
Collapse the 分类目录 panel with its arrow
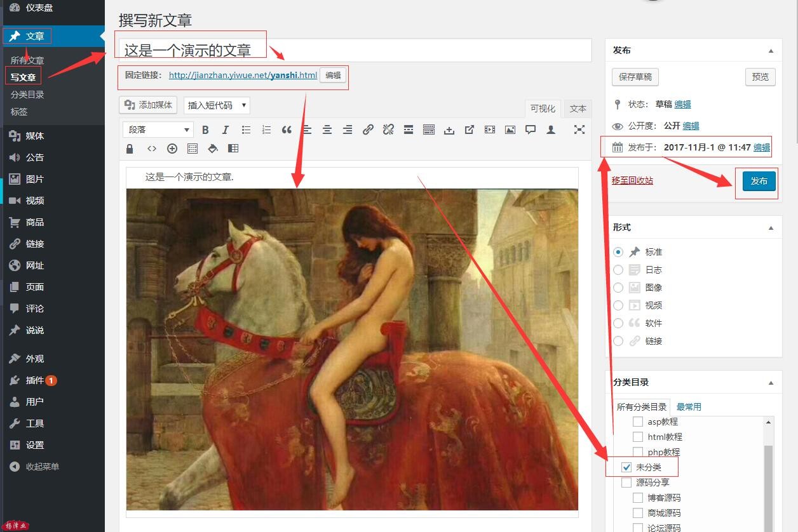tap(771, 383)
